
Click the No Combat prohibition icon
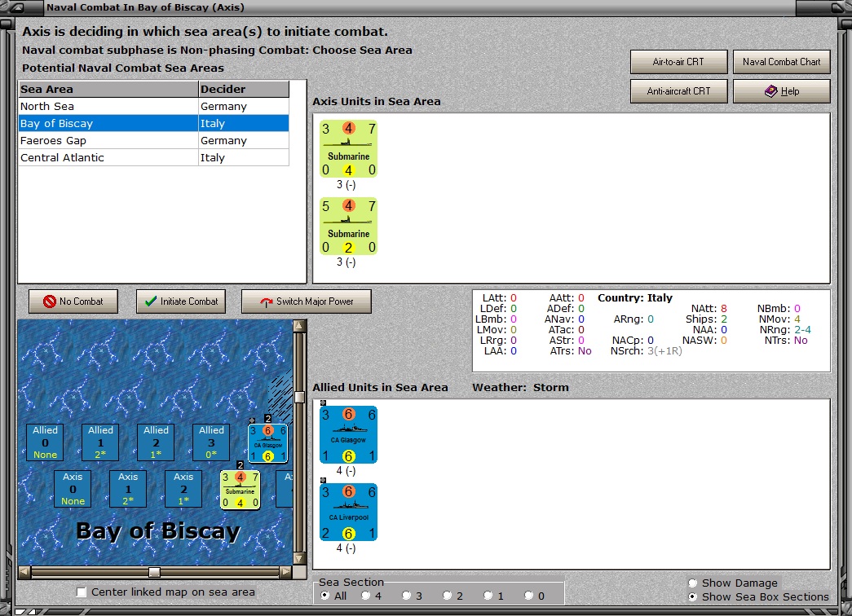[x=50, y=301]
